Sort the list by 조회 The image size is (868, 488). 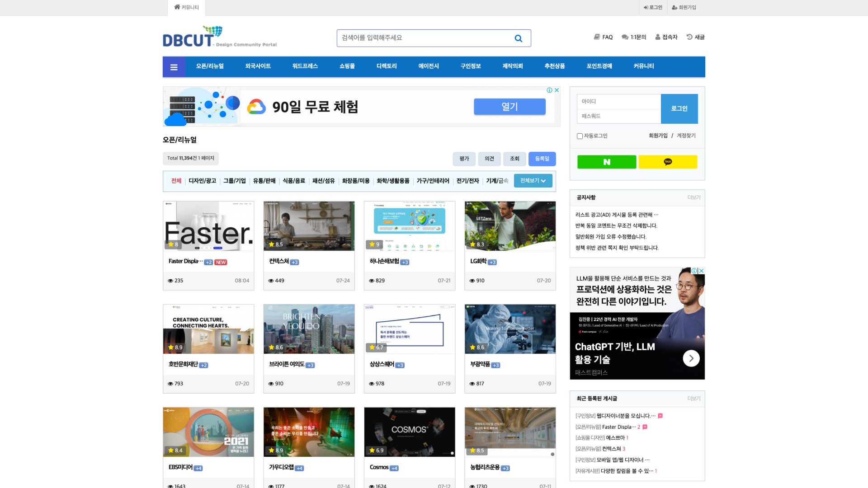514,159
